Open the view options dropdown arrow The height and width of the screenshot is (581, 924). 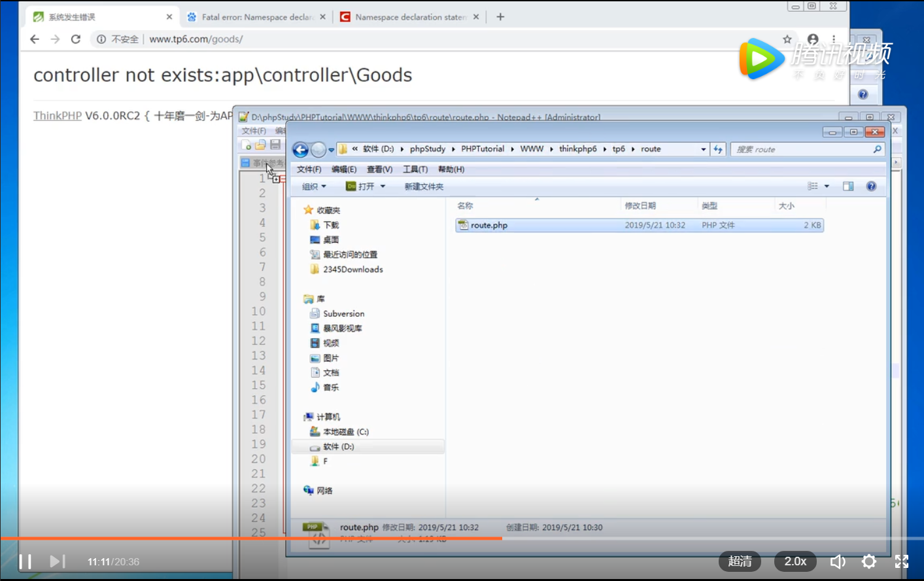coord(827,186)
